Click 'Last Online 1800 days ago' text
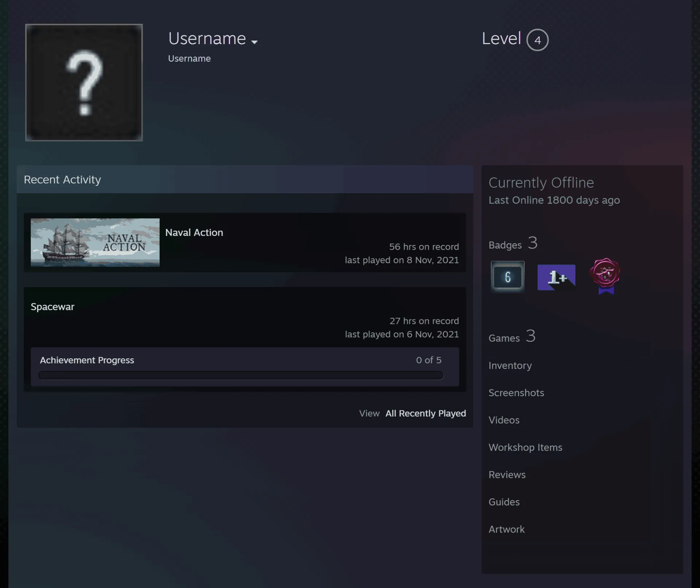700x588 pixels. pos(554,200)
